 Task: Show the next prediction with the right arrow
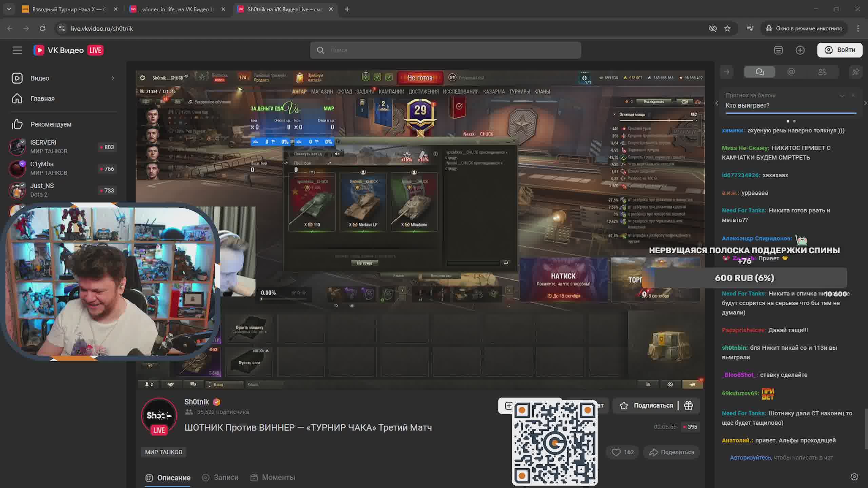865,103
